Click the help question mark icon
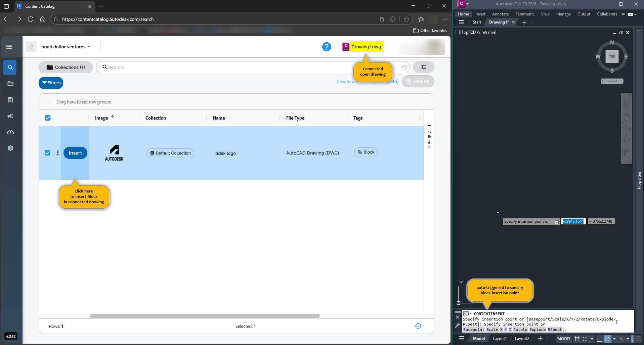644x345 pixels. [326, 47]
